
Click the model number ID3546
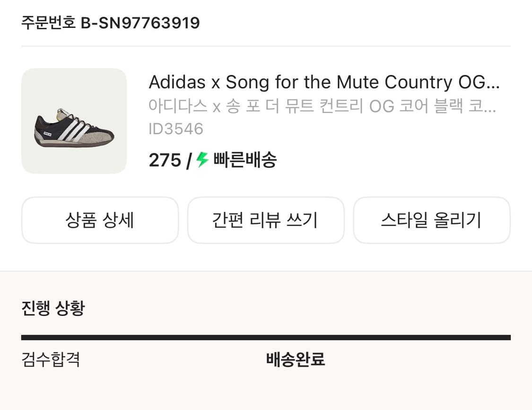click(176, 129)
